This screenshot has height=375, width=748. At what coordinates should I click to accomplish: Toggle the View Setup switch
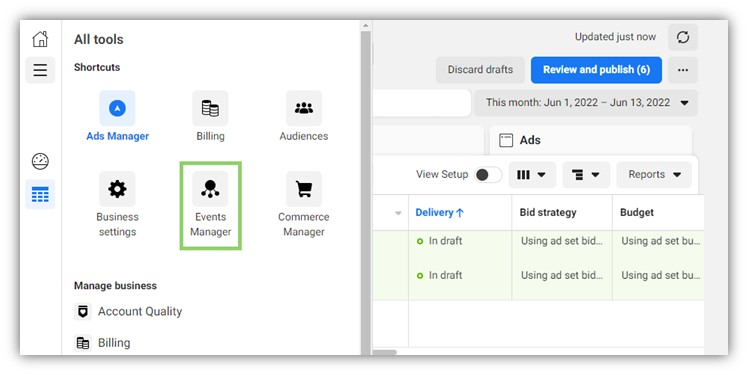(x=488, y=175)
